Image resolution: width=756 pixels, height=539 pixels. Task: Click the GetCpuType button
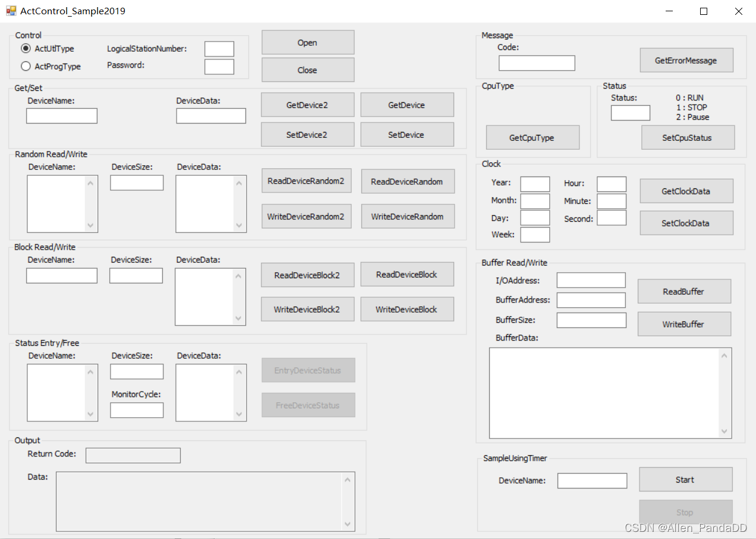pos(533,138)
